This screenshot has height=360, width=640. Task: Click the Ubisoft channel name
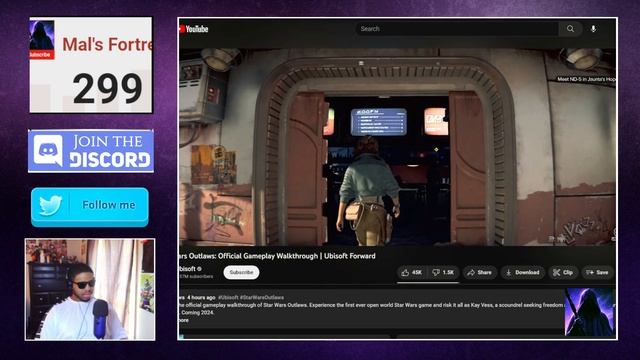coord(188,269)
